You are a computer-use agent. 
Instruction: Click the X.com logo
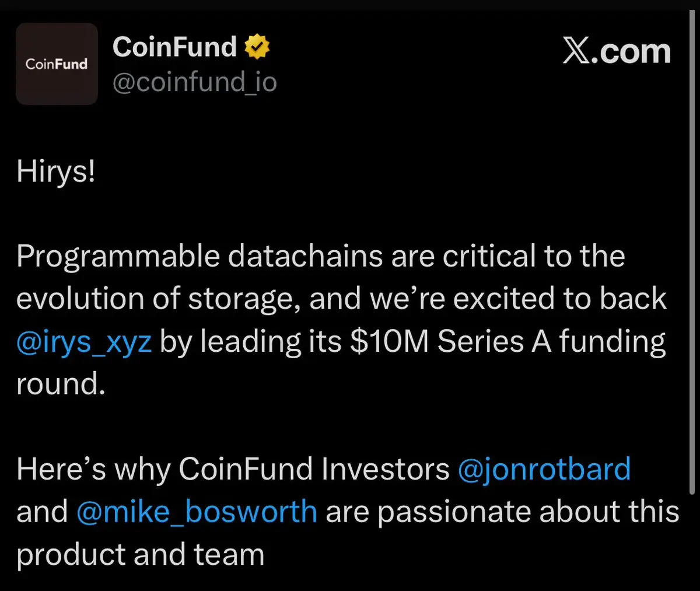(617, 51)
